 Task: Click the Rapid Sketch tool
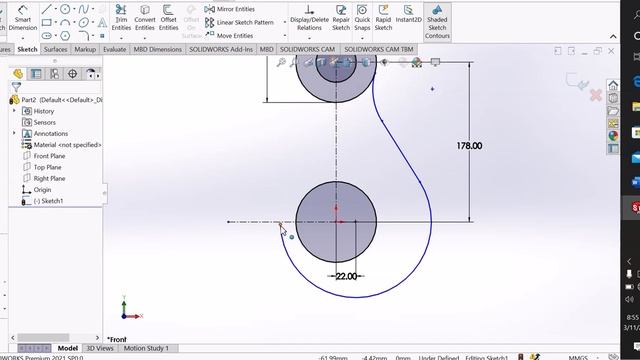383,18
